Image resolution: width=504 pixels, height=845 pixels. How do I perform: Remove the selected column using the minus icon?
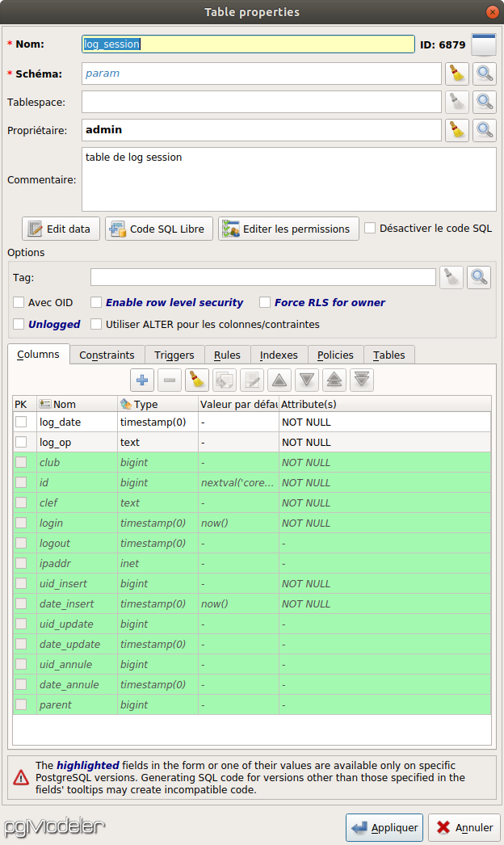point(170,380)
